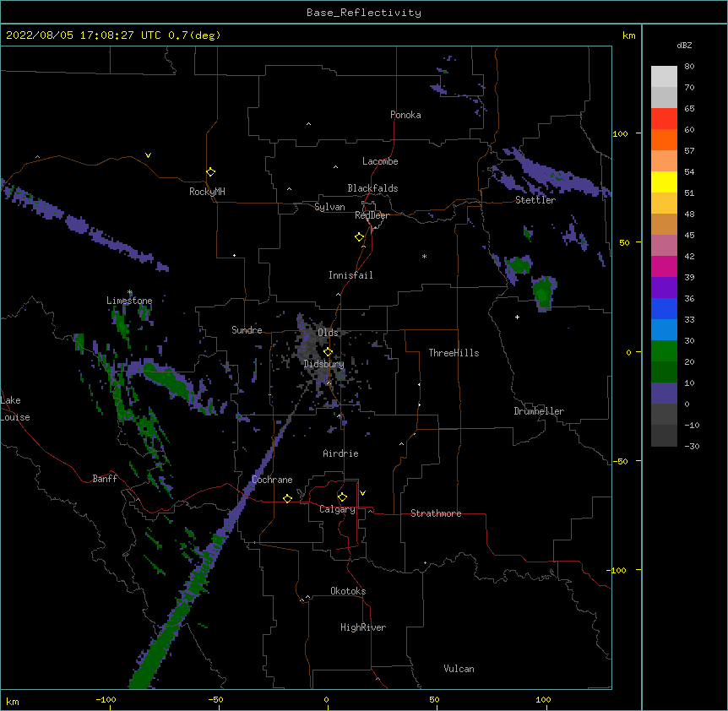The image size is (728, 711).
Task: Pick the bright green swatch between 30 and 20
Action: (664, 351)
